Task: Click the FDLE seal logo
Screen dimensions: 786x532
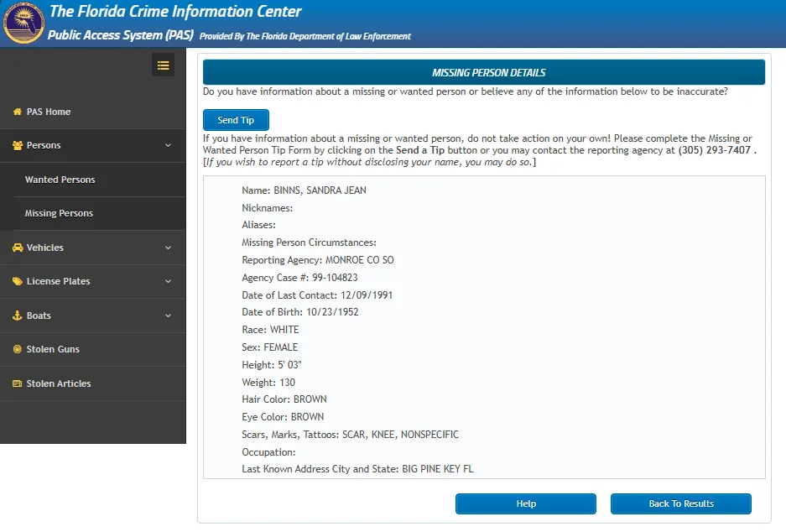Action: pos(23,23)
